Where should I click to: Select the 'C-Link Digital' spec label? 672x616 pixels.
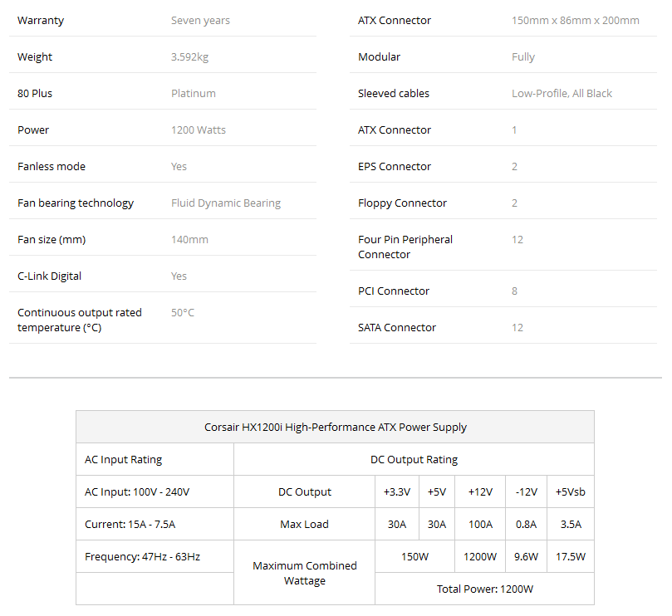pos(50,276)
